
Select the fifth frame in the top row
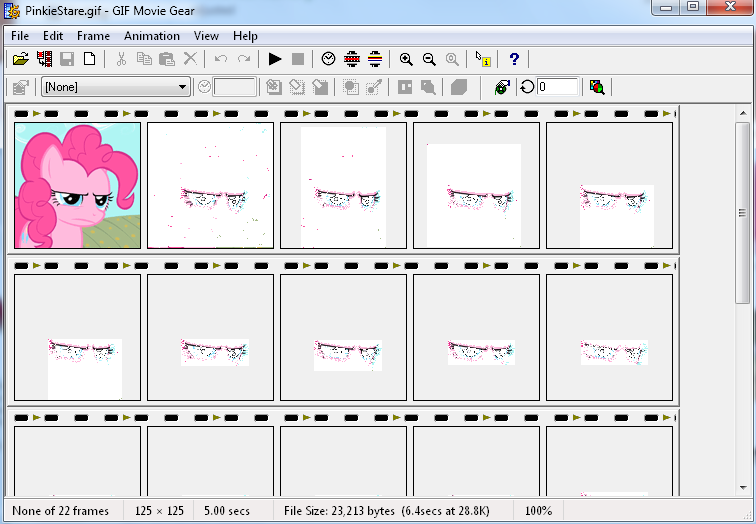click(x=609, y=186)
